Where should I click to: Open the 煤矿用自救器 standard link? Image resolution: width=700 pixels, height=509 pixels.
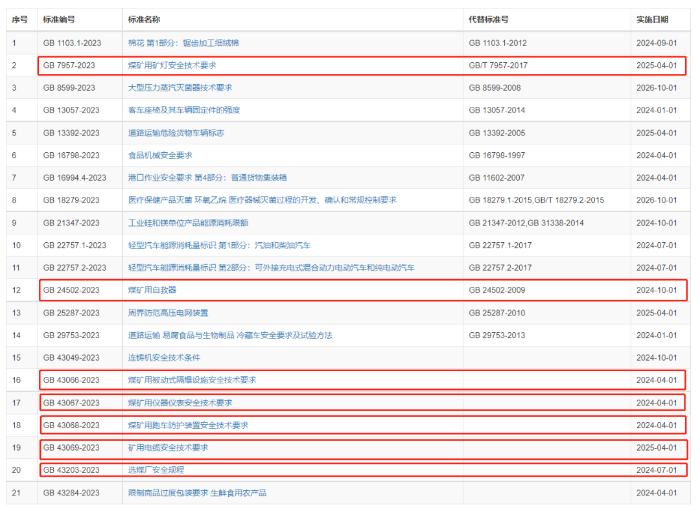click(152, 290)
